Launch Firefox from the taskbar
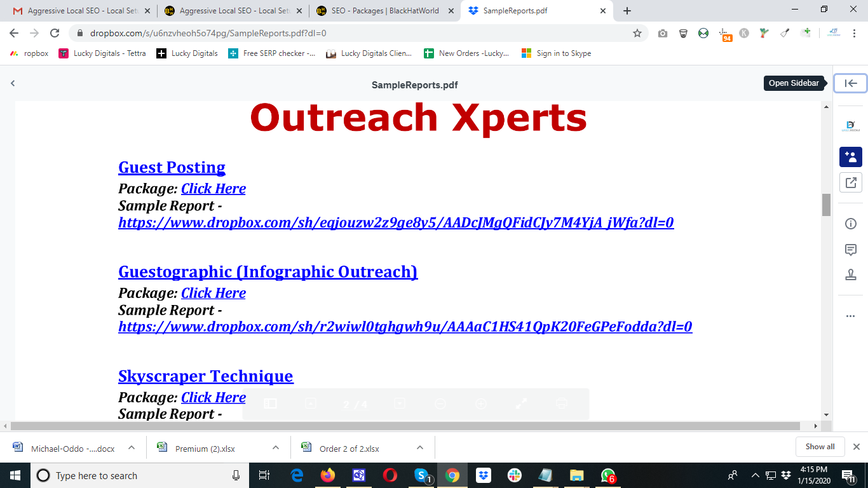 (x=328, y=475)
